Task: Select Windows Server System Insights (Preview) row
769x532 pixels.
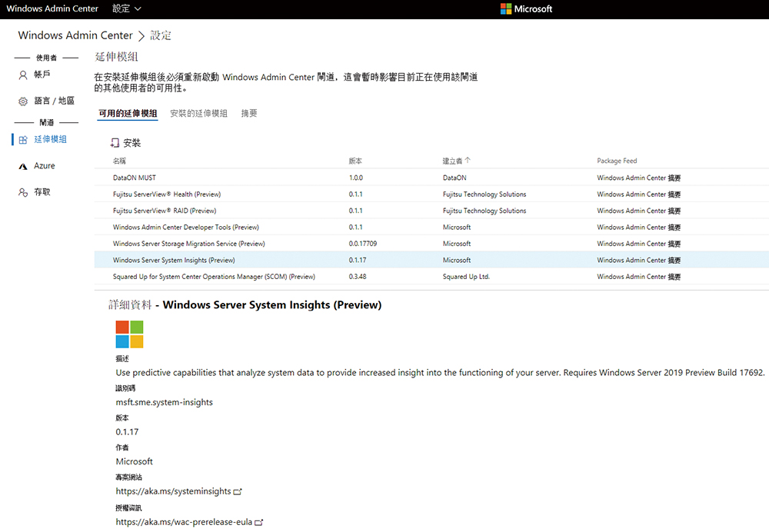Action: [x=431, y=260]
